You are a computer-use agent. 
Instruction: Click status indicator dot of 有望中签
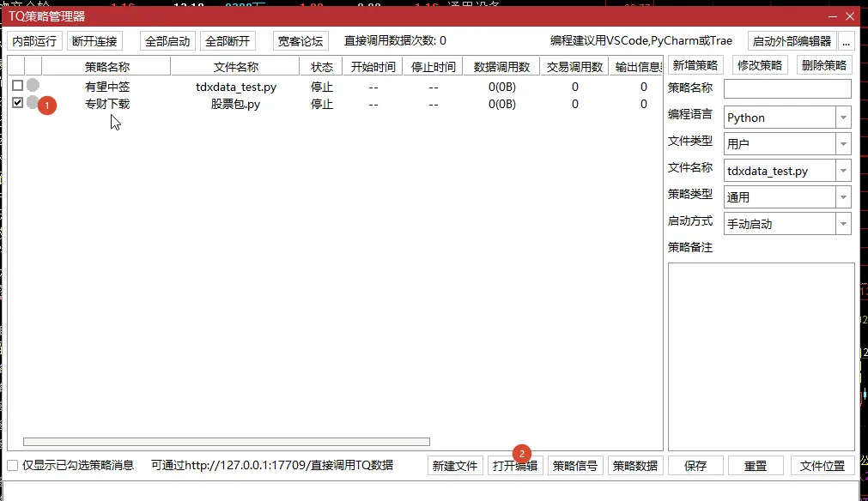[33, 85]
